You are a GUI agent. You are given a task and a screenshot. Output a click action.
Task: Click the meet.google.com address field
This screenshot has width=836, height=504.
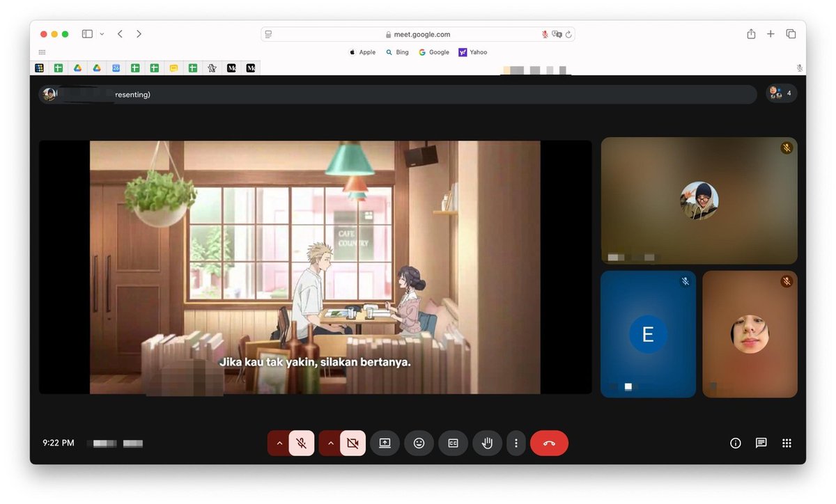click(x=418, y=34)
